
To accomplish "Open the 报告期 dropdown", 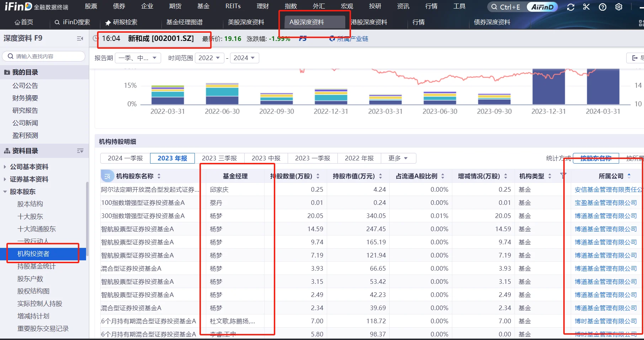I will 138,58.
